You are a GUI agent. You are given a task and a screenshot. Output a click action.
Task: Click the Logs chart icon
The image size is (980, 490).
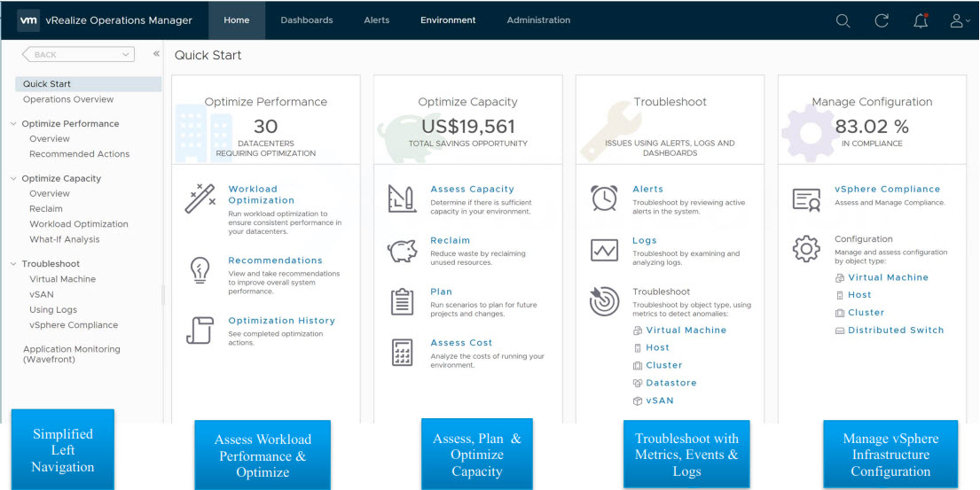pyautogui.click(x=604, y=250)
